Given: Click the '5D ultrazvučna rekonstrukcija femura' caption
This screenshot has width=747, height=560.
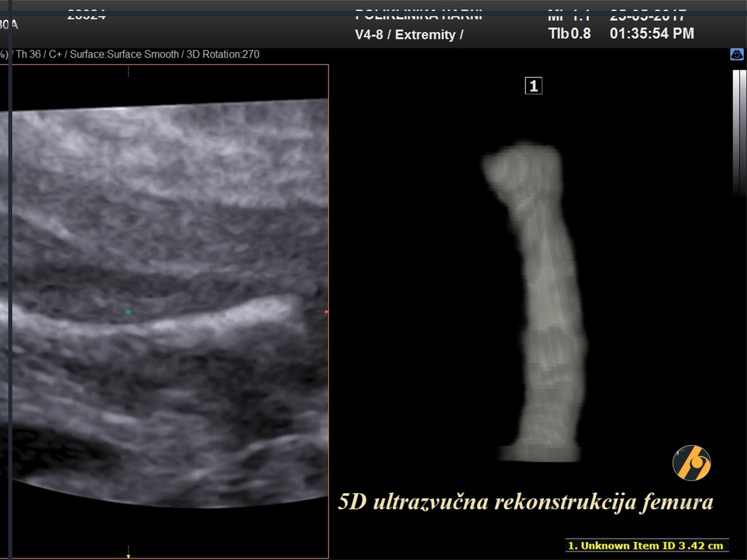Looking at the screenshot, I should [525, 502].
